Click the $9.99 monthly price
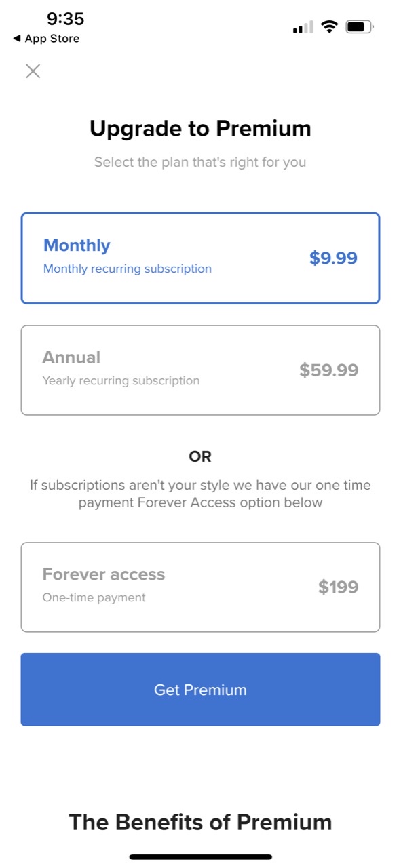Viewport: 401px width, 868px height. (333, 258)
